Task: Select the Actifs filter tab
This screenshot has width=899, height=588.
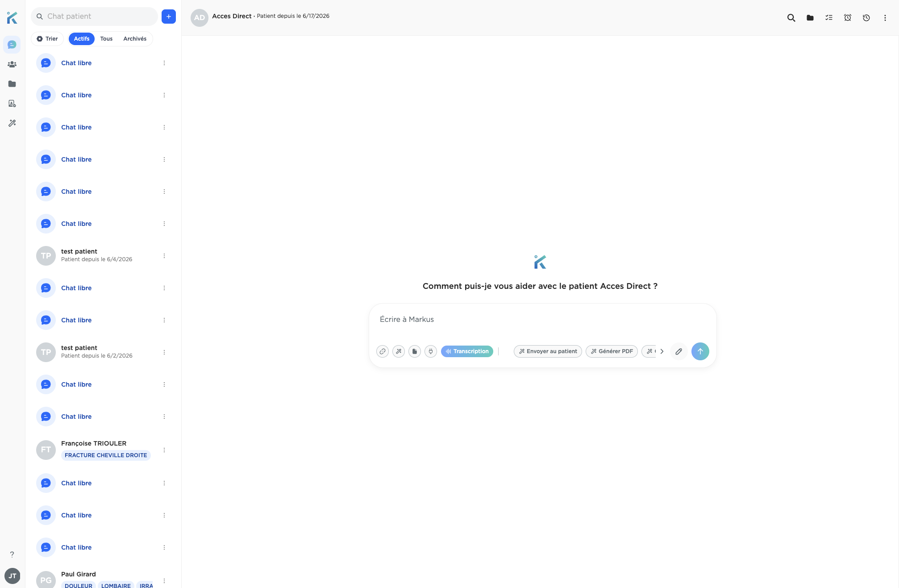Action: [x=82, y=39]
